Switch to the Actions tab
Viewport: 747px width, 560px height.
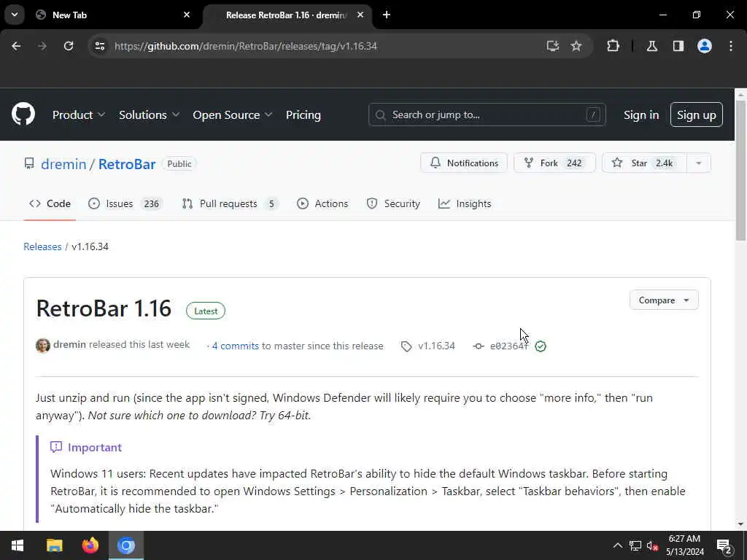point(322,204)
